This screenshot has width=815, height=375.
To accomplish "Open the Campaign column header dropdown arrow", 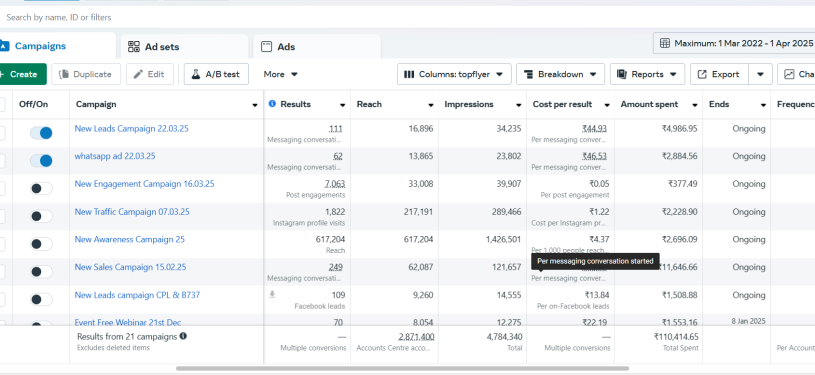I will [255, 105].
